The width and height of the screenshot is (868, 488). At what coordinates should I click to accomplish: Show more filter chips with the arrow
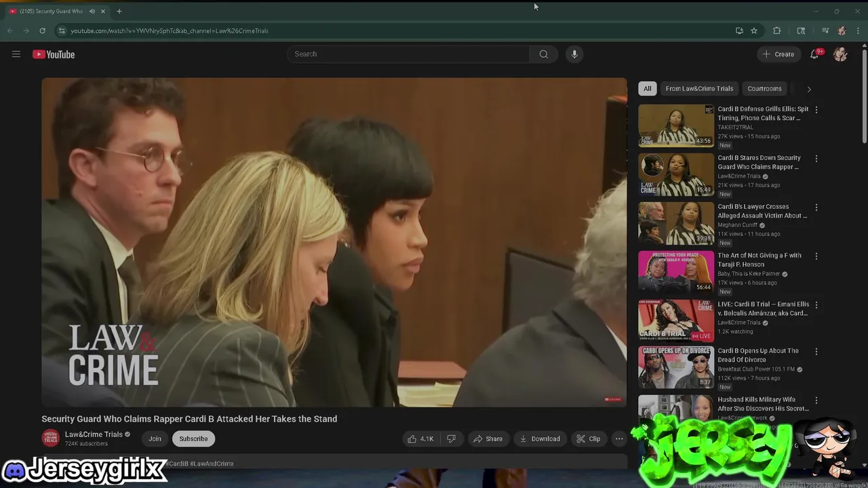(x=808, y=89)
